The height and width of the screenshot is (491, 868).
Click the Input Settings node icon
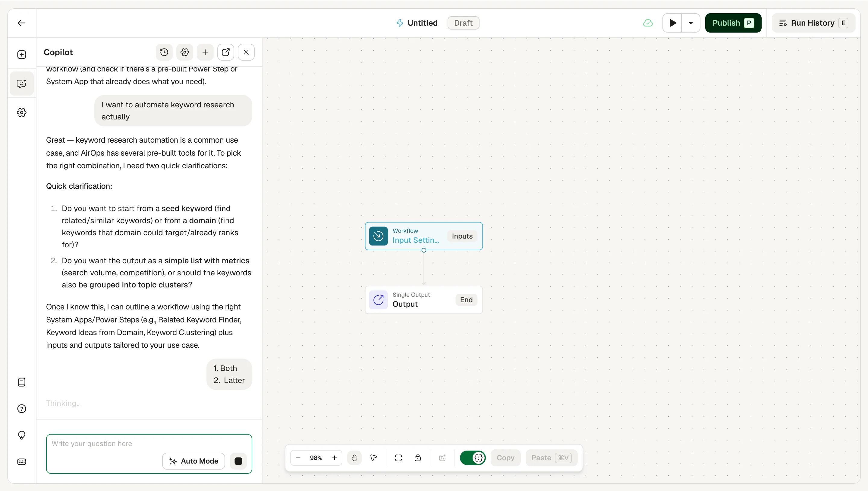(x=379, y=236)
